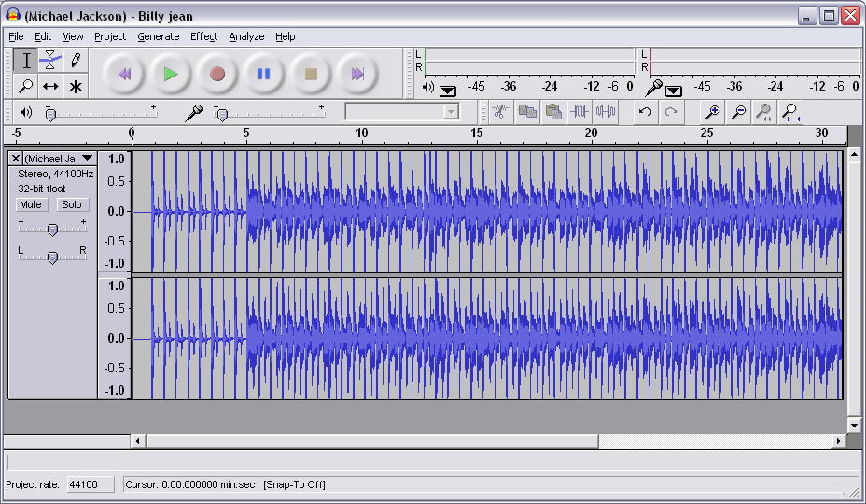This screenshot has width=866, height=504.
Task: Click the input meter microphone icon
Action: tap(654, 88)
